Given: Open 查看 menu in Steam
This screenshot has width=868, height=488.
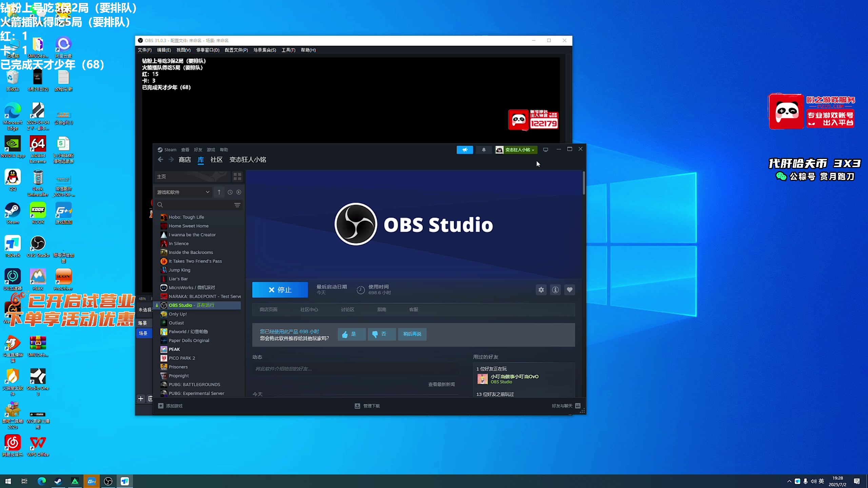Looking at the screenshot, I should (185, 150).
